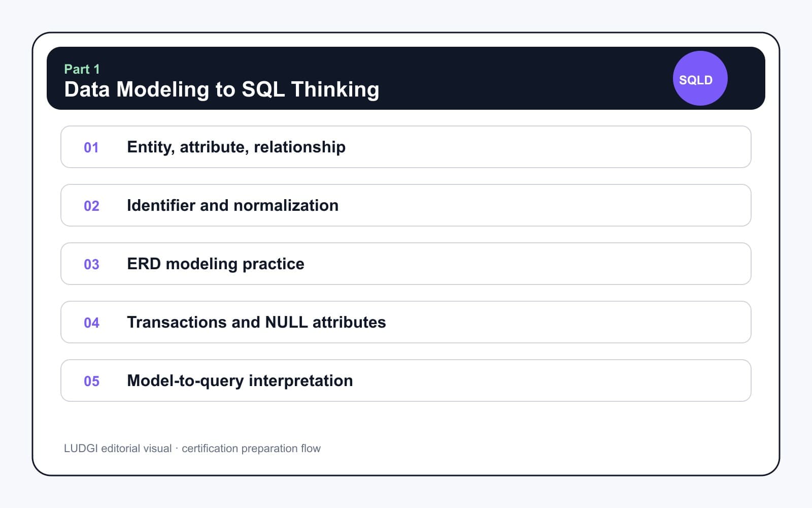This screenshot has height=508, width=812.
Task: Select the 04 number label
Action: point(91,323)
